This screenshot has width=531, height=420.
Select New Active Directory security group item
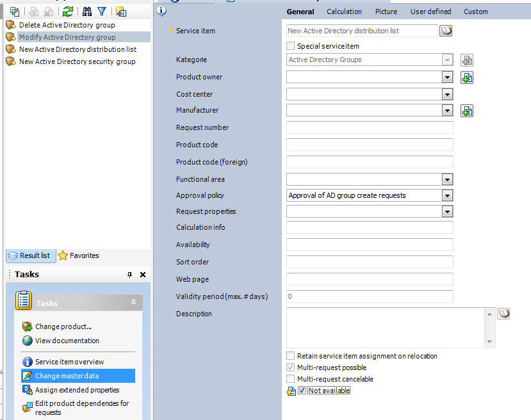[x=78, y=61]
